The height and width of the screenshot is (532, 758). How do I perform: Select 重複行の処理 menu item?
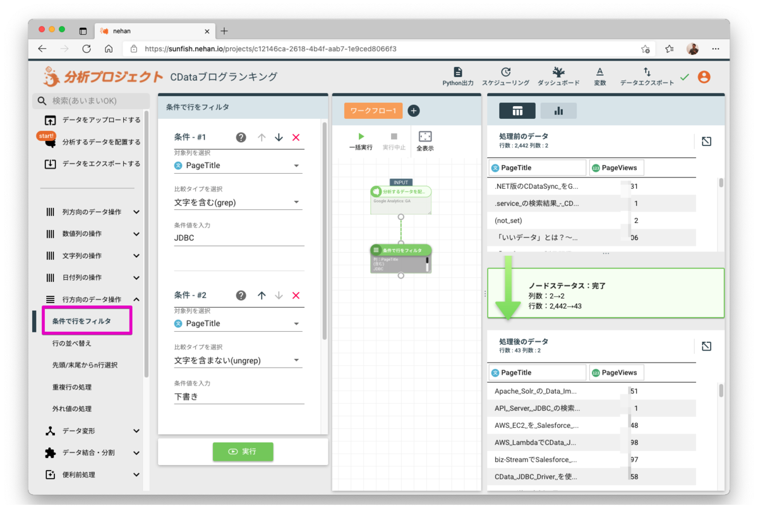click(x=71, y=387)
